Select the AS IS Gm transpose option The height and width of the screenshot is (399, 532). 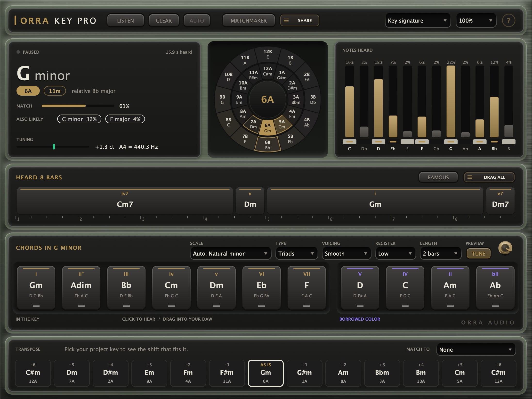(x=266, y=373)
